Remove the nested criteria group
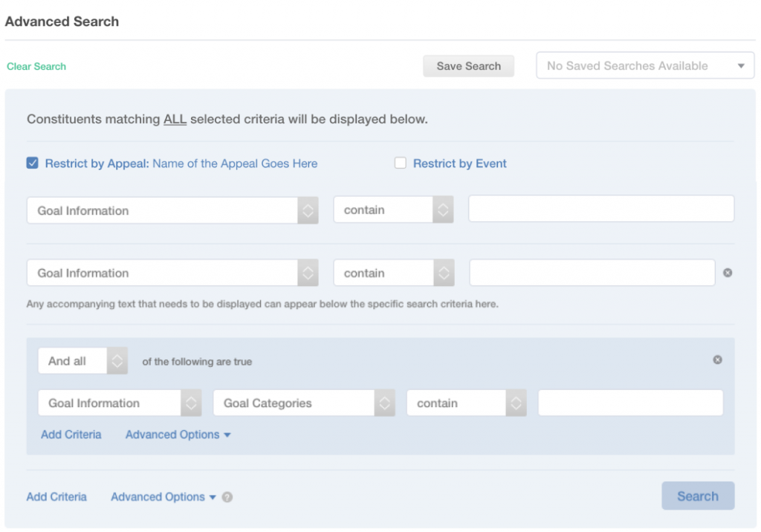This screenshot has height=532, width=761. pos(717,360)
